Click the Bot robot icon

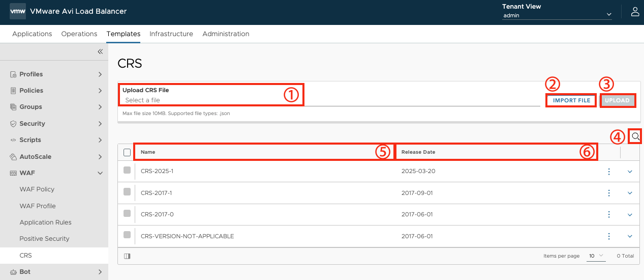(x=14, y=272)
